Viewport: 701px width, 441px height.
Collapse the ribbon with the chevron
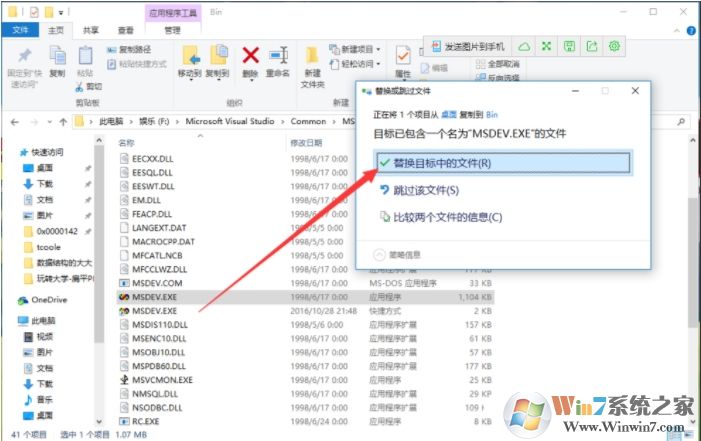click(677, 30)
